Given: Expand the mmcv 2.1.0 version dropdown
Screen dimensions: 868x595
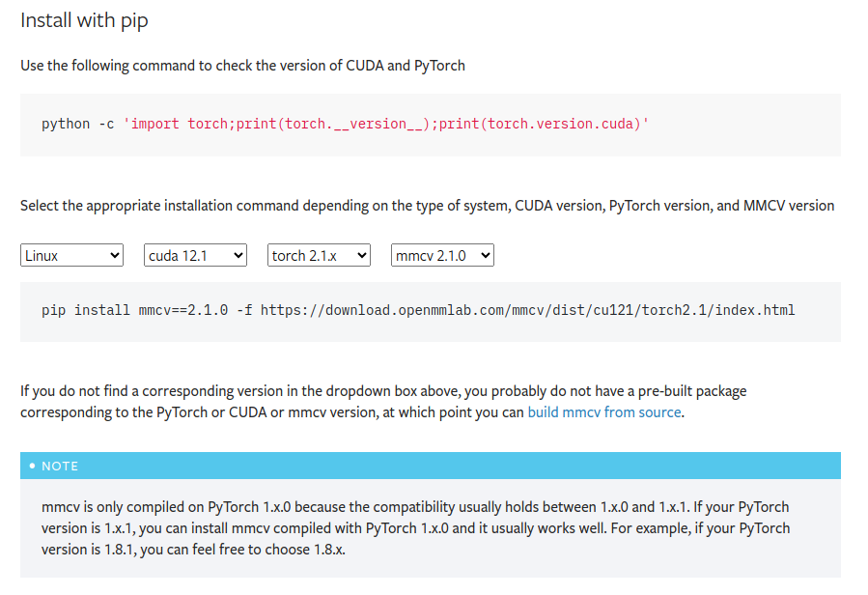Looking at the screenshot, I should (x=442, y=256).
